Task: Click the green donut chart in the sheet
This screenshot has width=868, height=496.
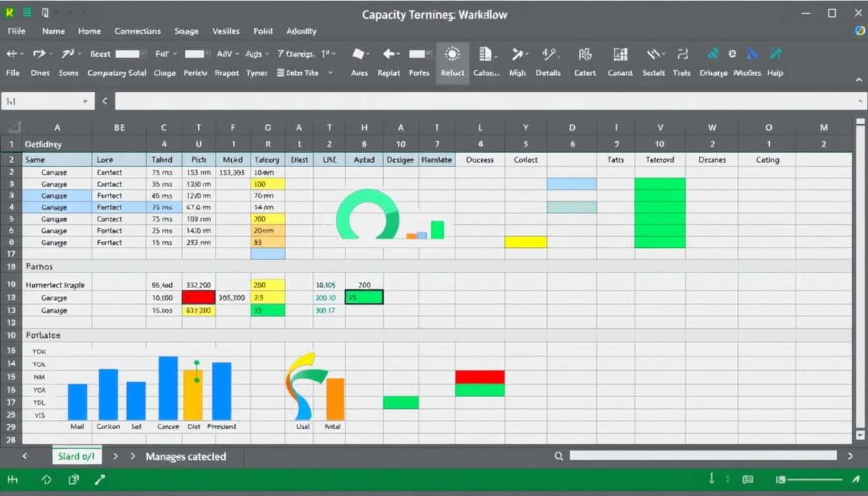Action: click(368, 214)
